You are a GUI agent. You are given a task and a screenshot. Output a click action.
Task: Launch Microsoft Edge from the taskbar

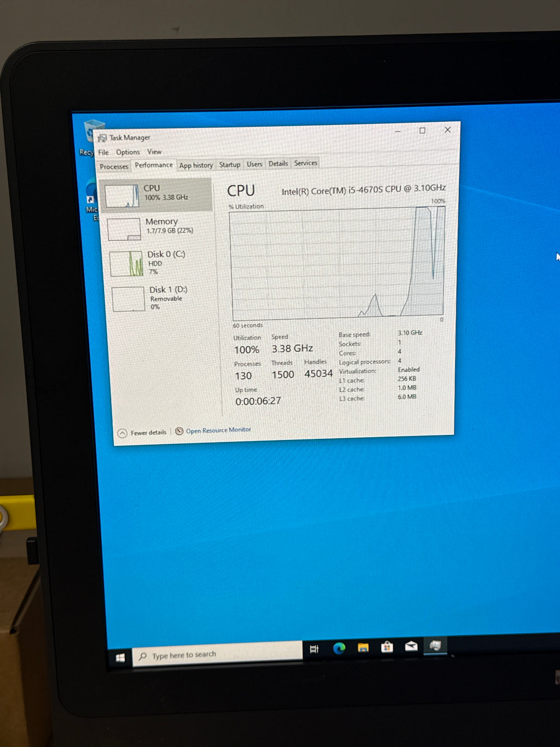coord(339,648)
